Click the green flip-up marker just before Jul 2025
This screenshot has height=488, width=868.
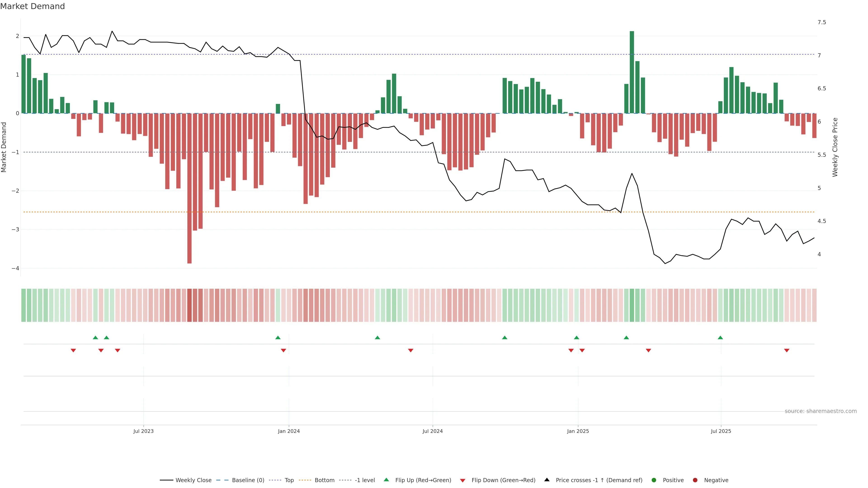click(x=720, y=338)
